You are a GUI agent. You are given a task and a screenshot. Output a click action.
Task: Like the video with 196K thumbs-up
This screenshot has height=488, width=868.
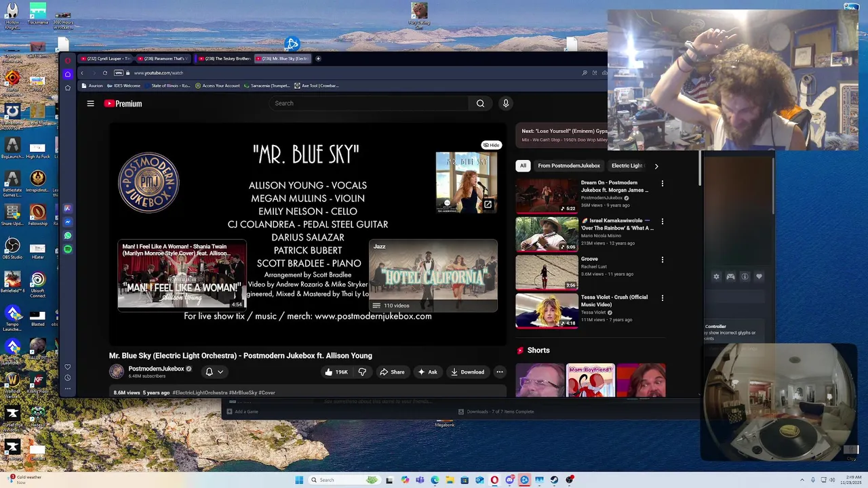pos(336,371)
